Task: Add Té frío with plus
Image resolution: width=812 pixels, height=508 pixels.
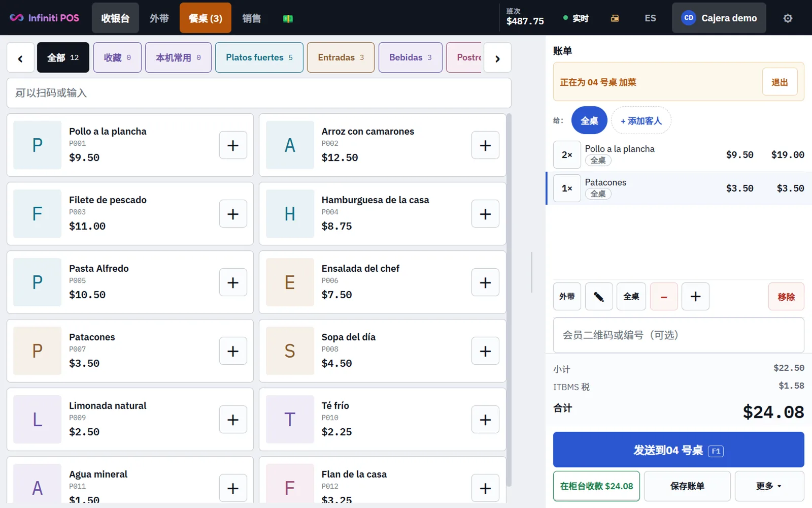Action: (x=485, y=420)
